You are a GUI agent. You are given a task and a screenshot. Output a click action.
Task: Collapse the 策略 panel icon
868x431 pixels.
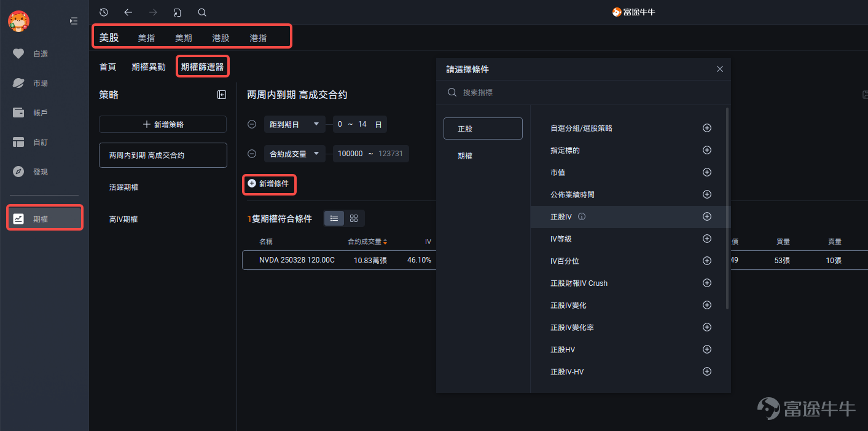click(222, 95)
